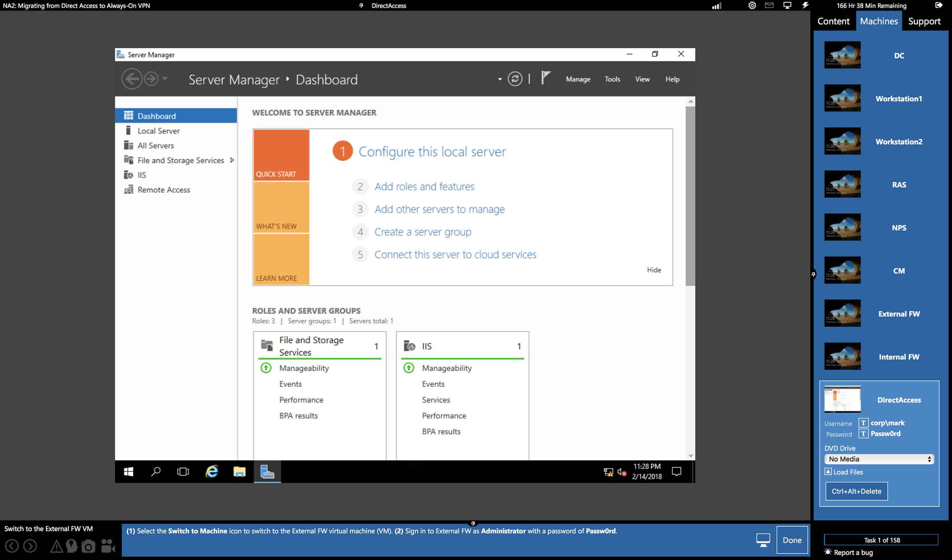Viewport: 952px width, 560px height.
Task: Click Add roles and features link
Action: (x=424, y=186)
